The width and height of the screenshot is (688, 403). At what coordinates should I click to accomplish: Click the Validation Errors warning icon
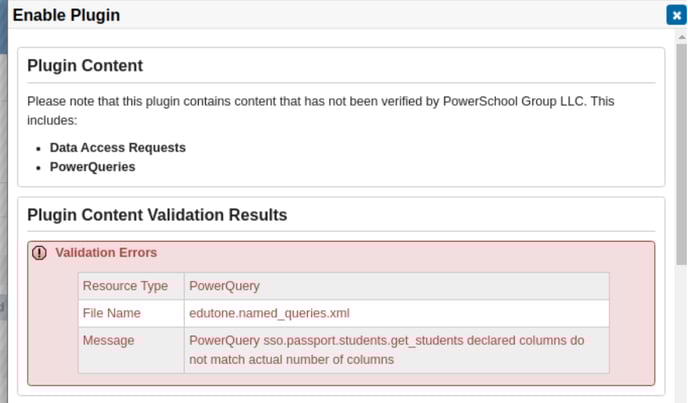40,253
